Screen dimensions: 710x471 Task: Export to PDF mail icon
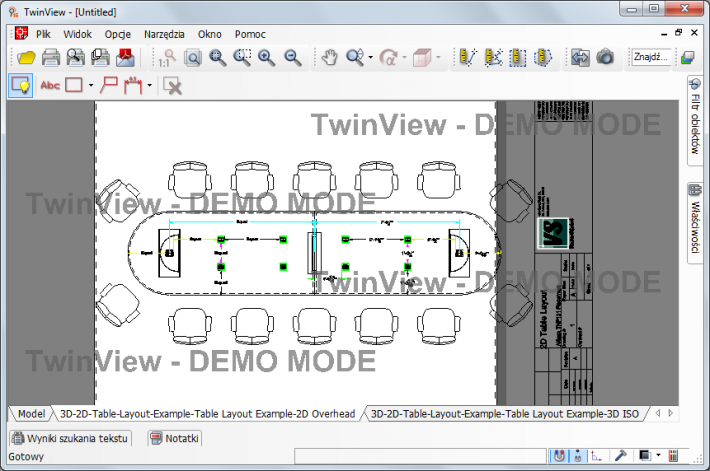pyautogui.click(x=125, y=58)
